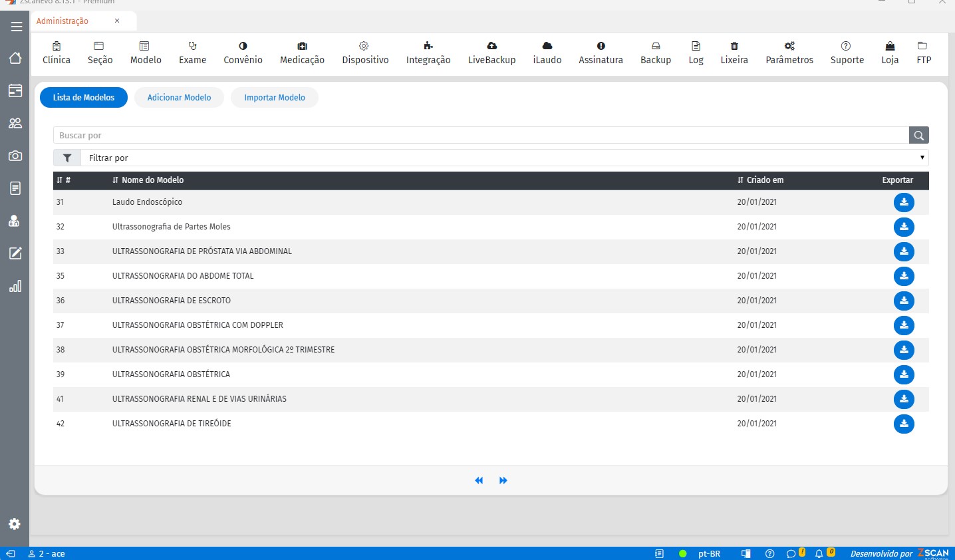
Task: Export Ultrassonografia de Escroto model
Action: pos(904,301)
